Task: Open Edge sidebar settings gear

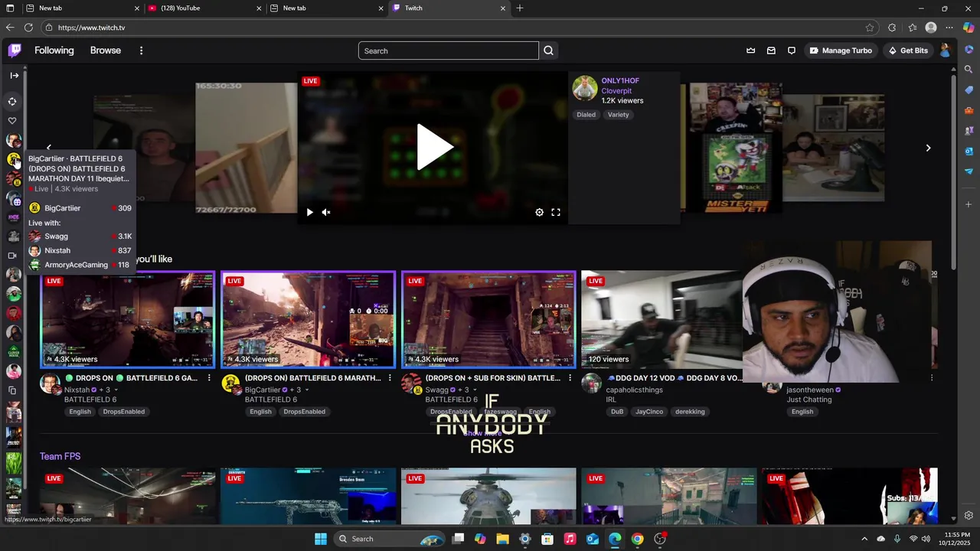Action: click(x=969, y=516)
